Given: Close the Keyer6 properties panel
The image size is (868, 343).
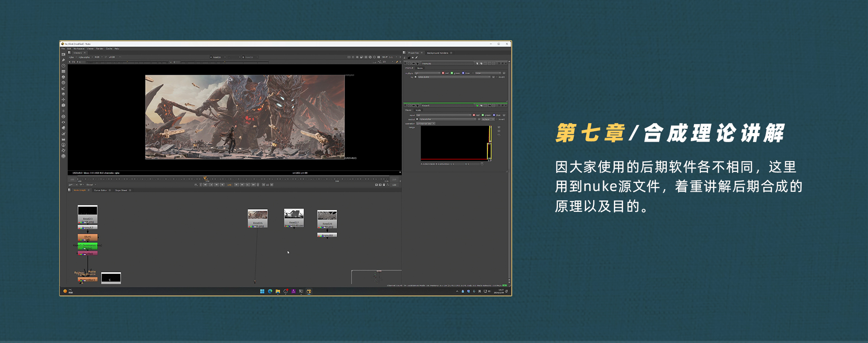Looking at the screenshot, I should [505, 105].
